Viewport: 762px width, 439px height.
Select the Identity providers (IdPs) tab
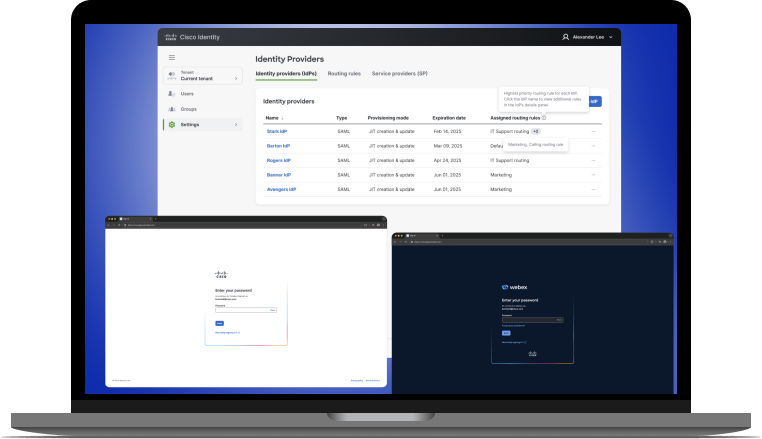tap(286, 73)
